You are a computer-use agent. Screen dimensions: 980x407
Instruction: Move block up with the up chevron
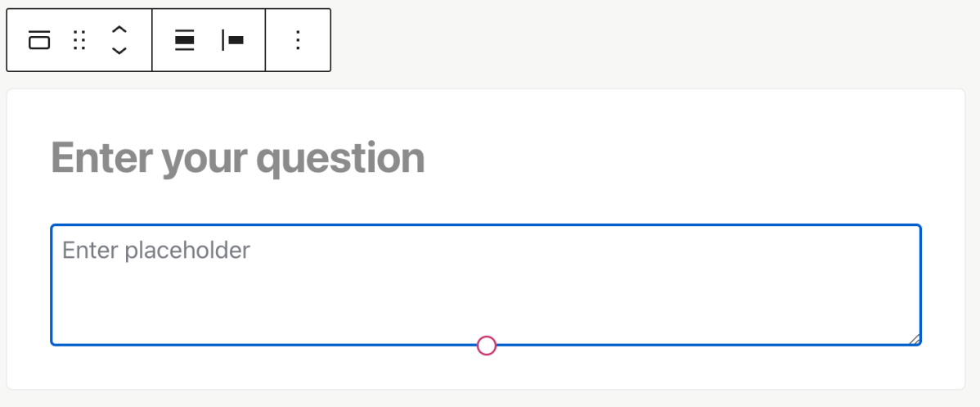pyautogui.click(x=119, y=29)
